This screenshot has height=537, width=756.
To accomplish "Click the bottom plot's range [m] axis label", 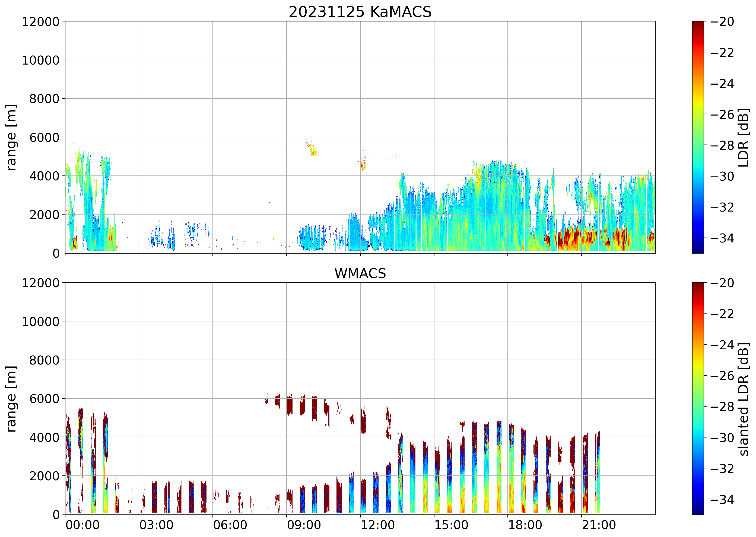I will [11, 399].
